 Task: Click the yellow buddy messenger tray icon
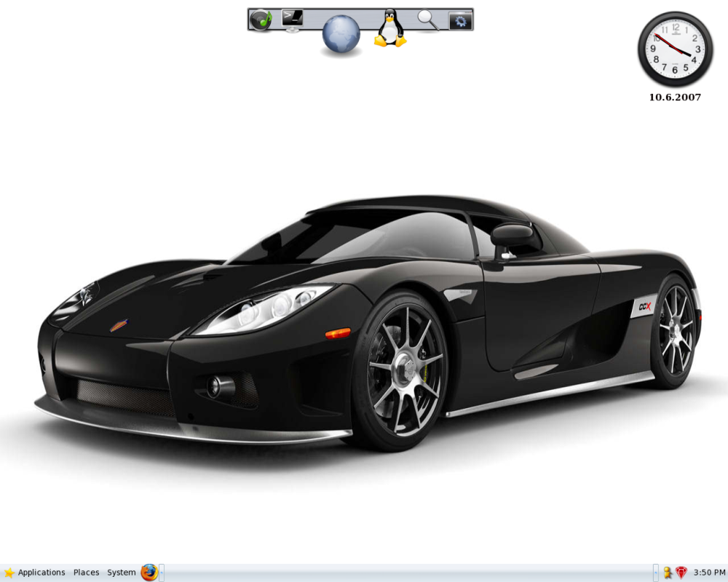(667, 573)
